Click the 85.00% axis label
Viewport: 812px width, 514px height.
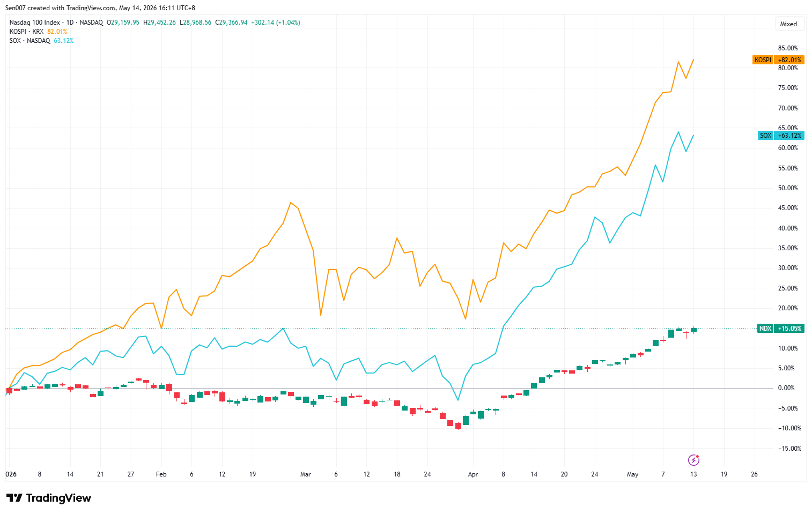[x=788, y=48]
